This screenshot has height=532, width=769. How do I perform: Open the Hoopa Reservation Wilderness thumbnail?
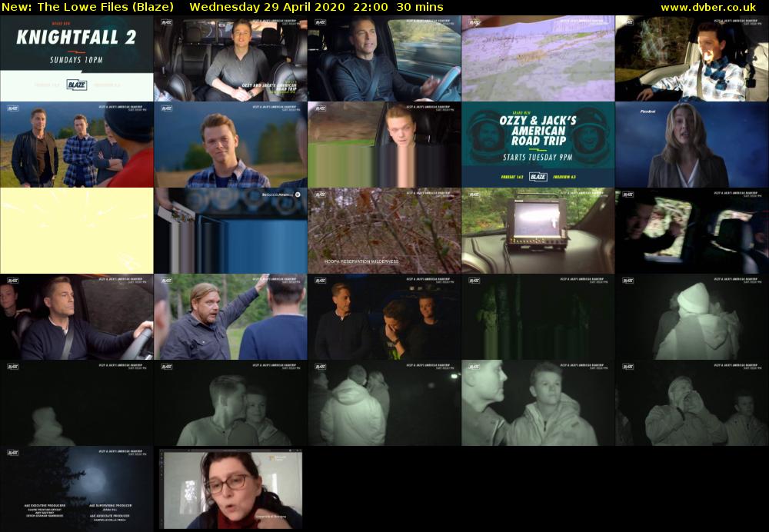384,231
